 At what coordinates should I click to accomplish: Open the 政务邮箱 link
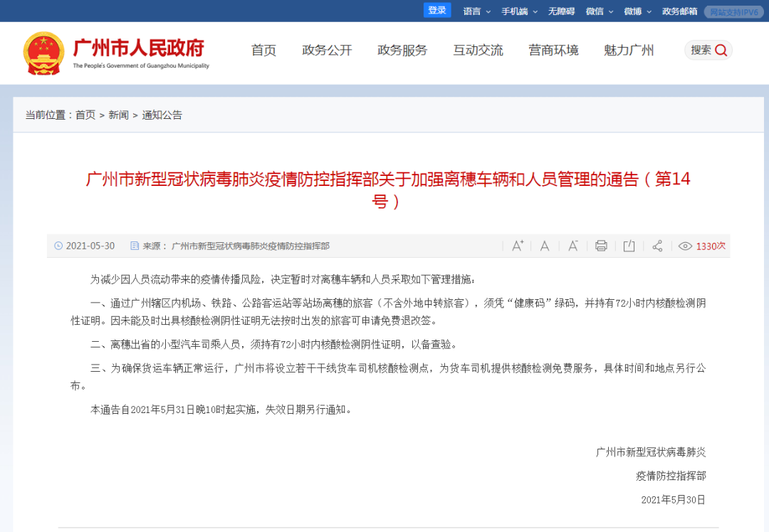[x=679, y=11]
